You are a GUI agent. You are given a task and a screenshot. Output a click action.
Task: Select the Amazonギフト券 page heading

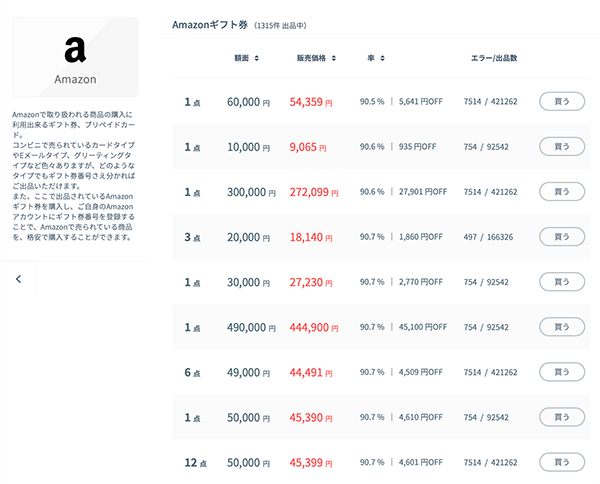click(x=210, y=25)
